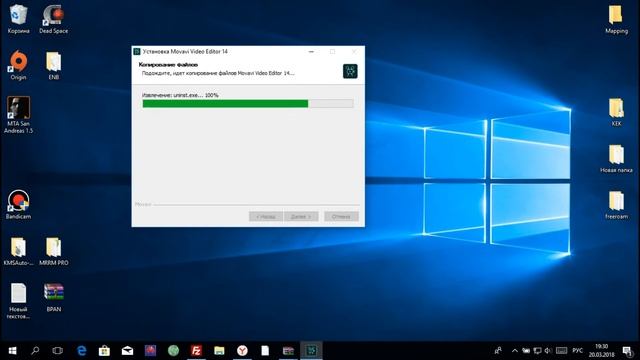Screen dimensions: 640x360
Task: Open the Action Center notifications icon
Action: tap(627, 351)
